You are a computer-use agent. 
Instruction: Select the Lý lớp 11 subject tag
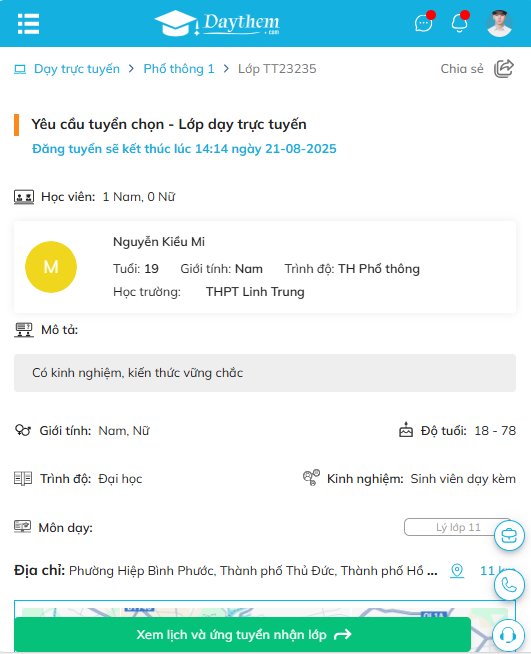(x=458, y=527)
